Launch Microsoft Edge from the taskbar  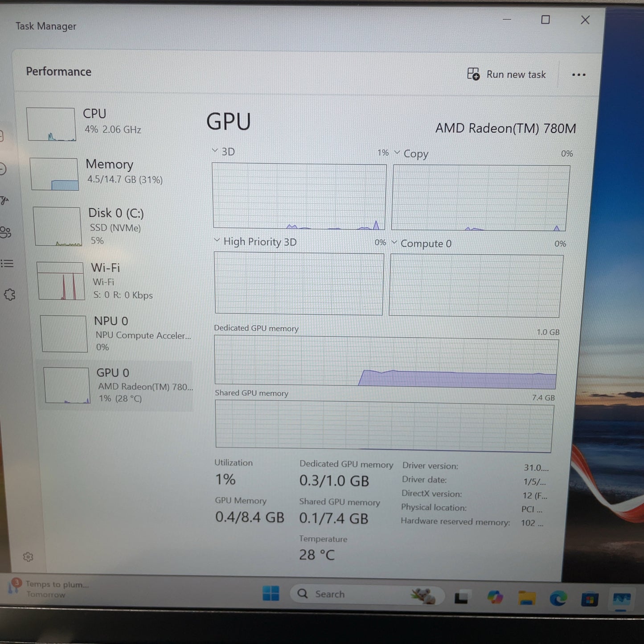tap(558, 599)
